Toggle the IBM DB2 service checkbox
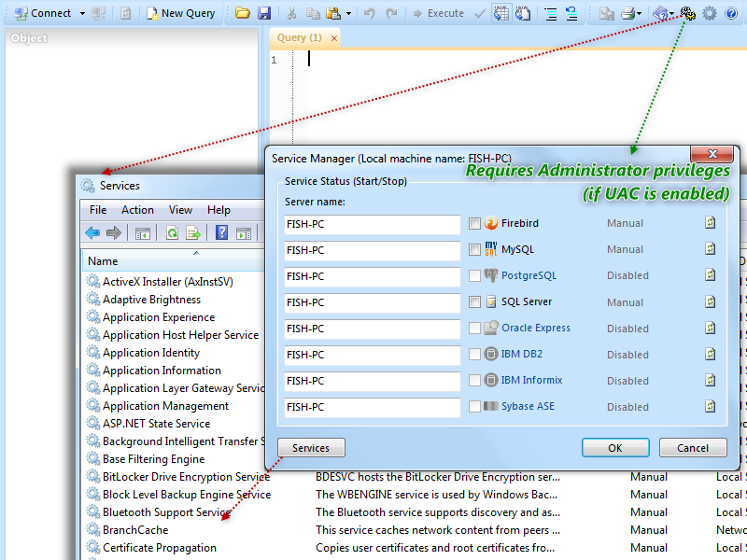Image resolution: width=747 pixels, height=560 pixels. coord(474,355)
